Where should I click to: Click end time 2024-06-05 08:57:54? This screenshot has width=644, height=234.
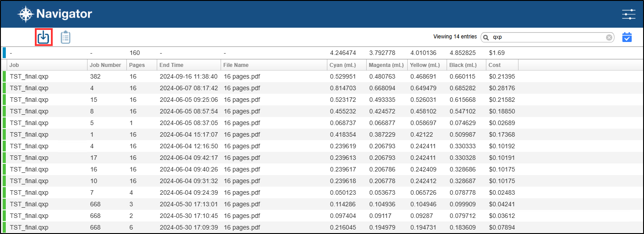[188, 111]
